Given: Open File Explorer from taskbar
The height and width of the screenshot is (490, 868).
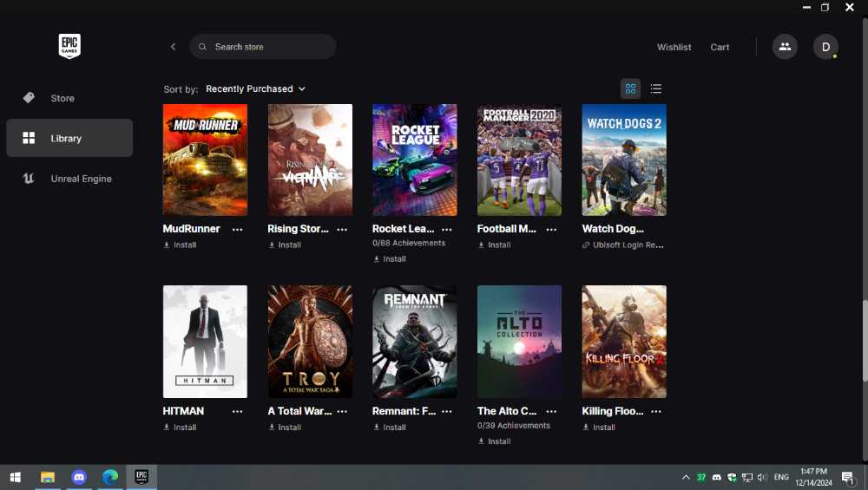Looking at the screenshot, I should [48, 477].
